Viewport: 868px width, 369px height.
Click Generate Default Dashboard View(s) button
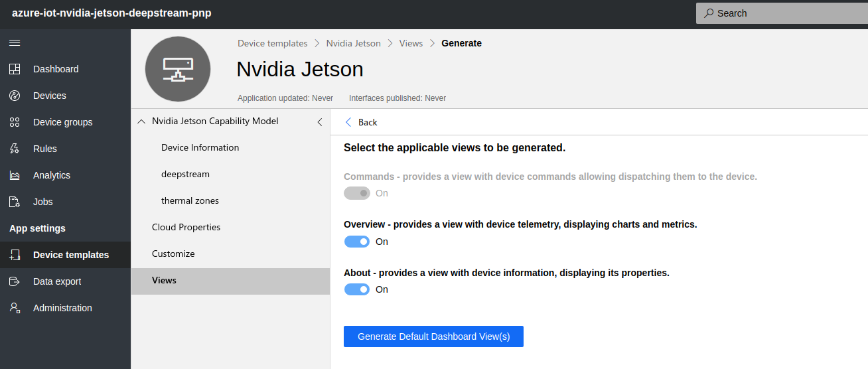coord(433,336)
